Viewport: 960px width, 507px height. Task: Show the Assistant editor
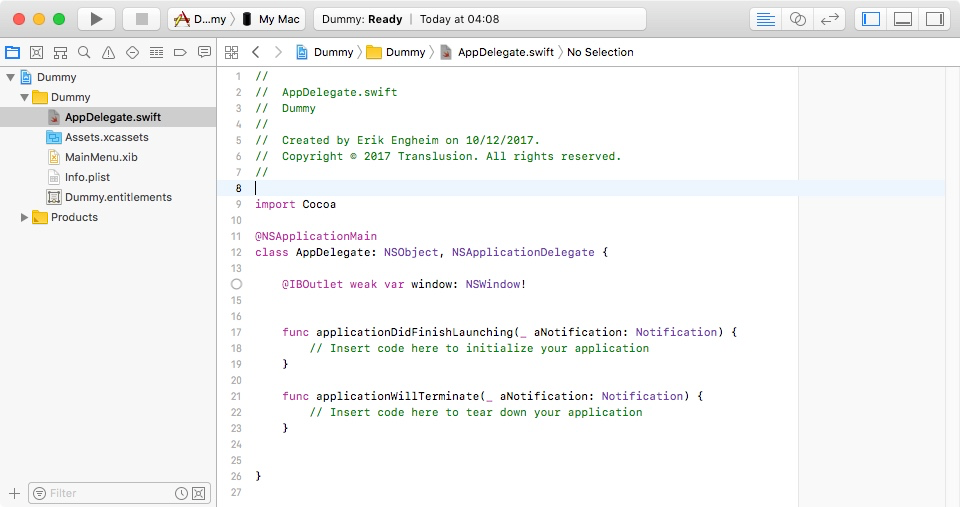[797, 19]
